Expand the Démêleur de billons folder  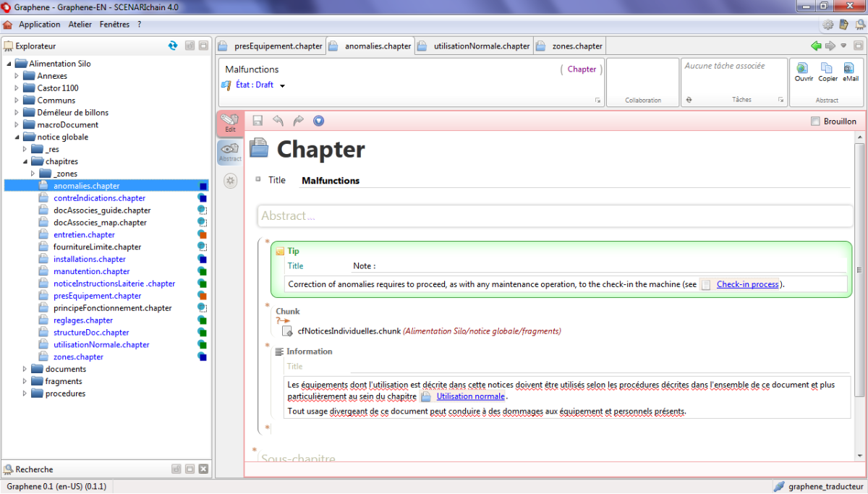pos(17,113)
